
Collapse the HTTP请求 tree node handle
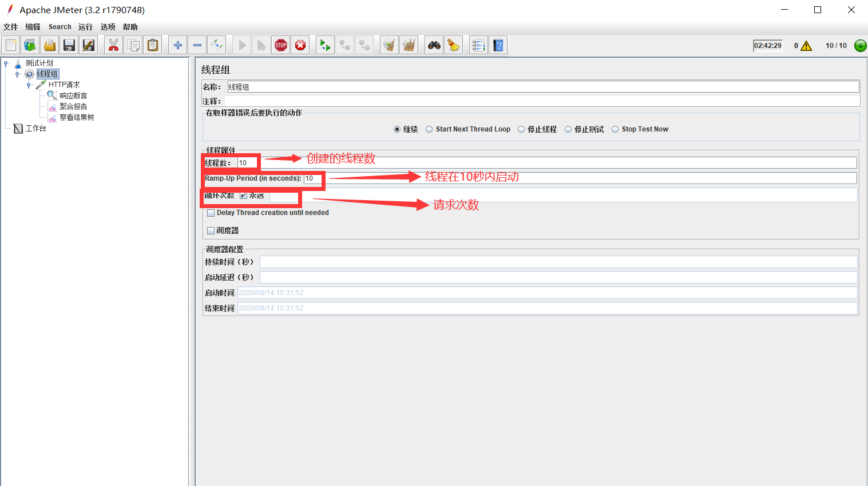coord(29,85)
